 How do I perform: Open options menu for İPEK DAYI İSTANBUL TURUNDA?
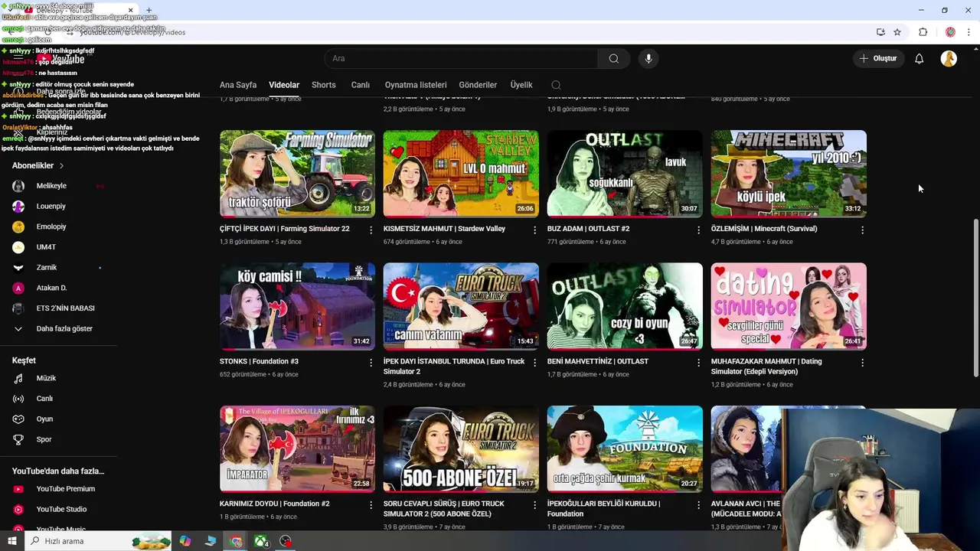pyautogui.click(x=535, y=362)
